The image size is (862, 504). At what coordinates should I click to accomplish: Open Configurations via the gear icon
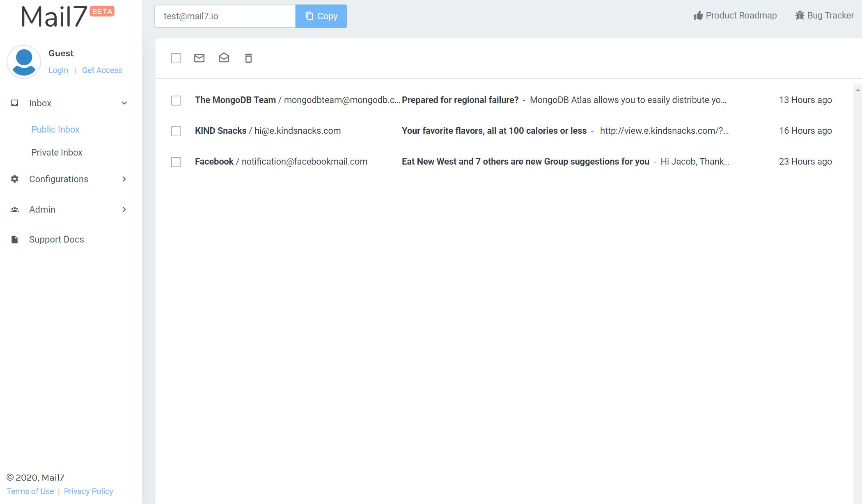[x=14, y=179]
